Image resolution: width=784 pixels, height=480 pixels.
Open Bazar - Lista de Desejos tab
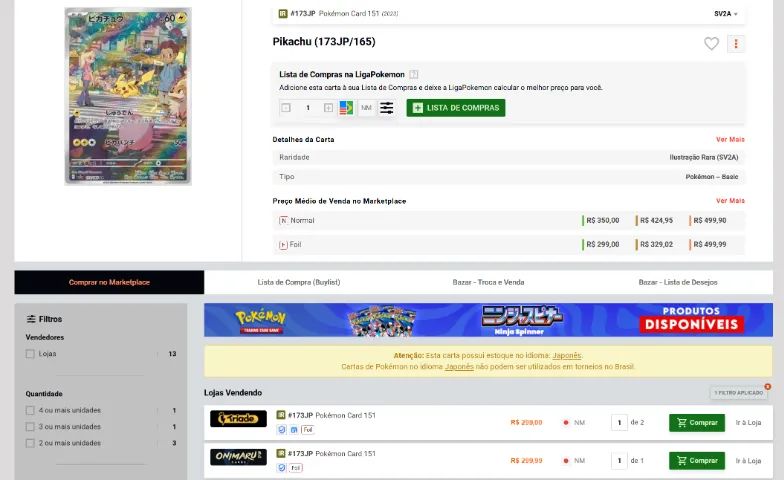click(x=678, y=282)
